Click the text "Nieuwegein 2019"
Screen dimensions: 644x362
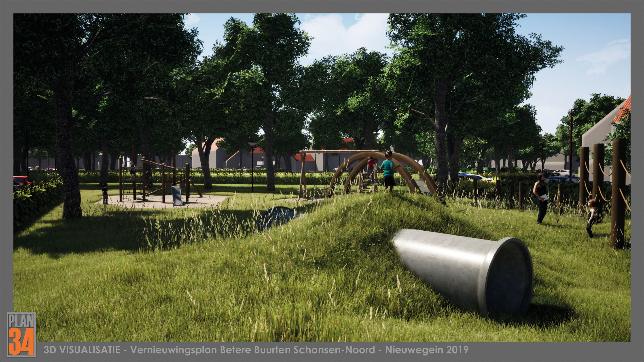point(427,350)
